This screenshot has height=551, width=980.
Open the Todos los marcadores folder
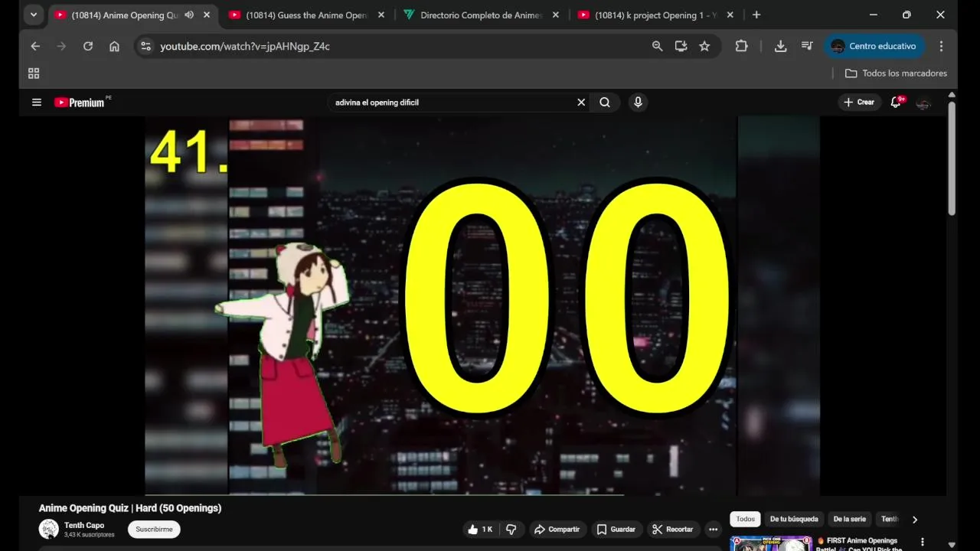(x=896, y=73)
